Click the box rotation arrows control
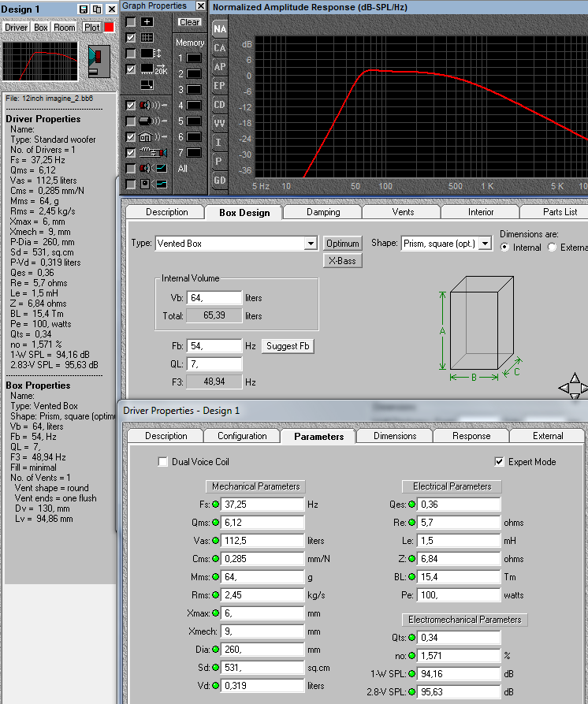 (573, 387)
